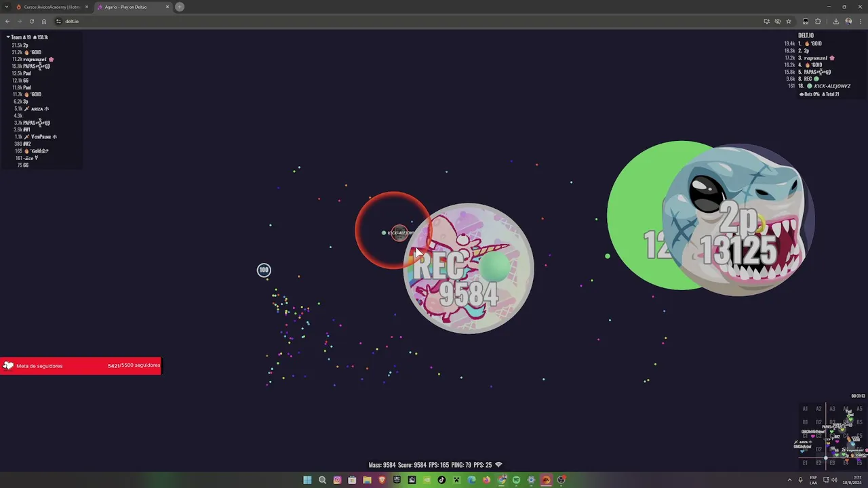Viewport: 868px width, 488px height.
Task: Click the browser back arrow
Action: click(x=7, y=21)
